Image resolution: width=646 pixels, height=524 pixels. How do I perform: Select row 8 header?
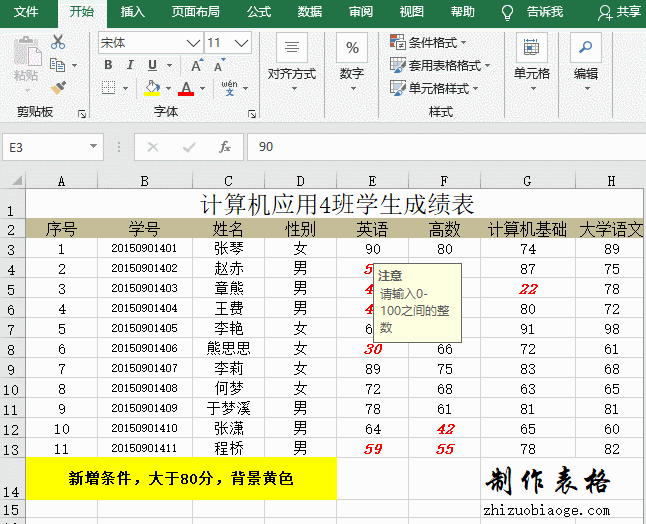tap(12, 349)
